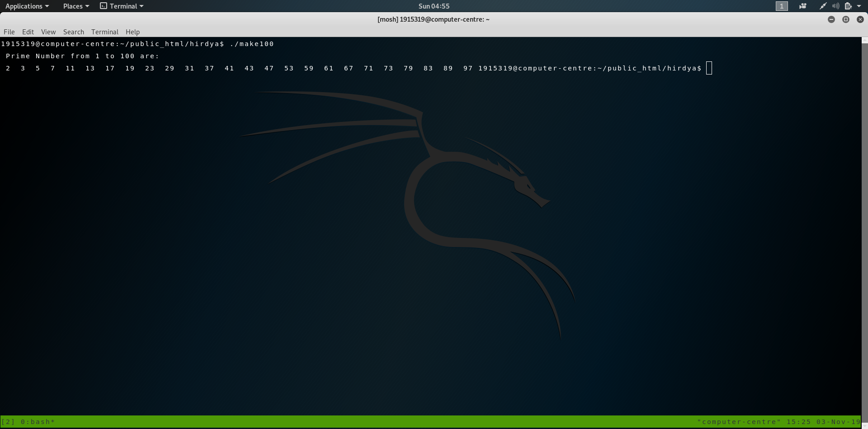Click the tmux status date '03-Nov-19'
The height and width of the screenshot is (429, 868).
tap(839, 422)
